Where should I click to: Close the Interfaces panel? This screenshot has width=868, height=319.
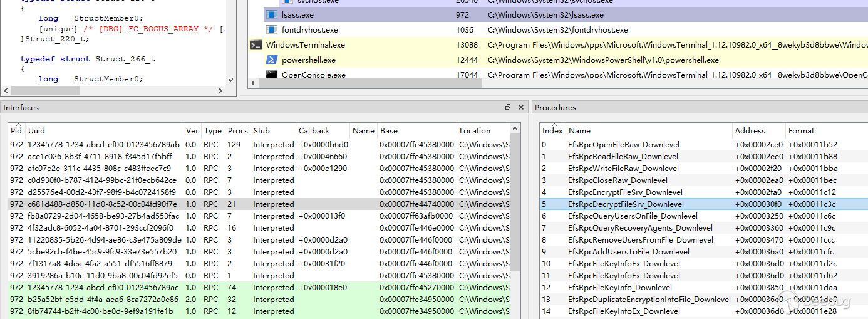point(520,107)
